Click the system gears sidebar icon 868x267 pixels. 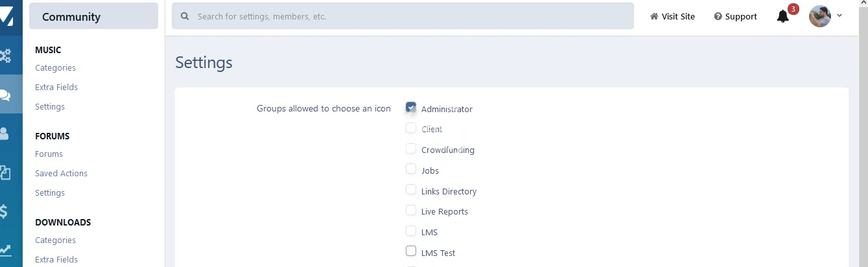[6, 56]
